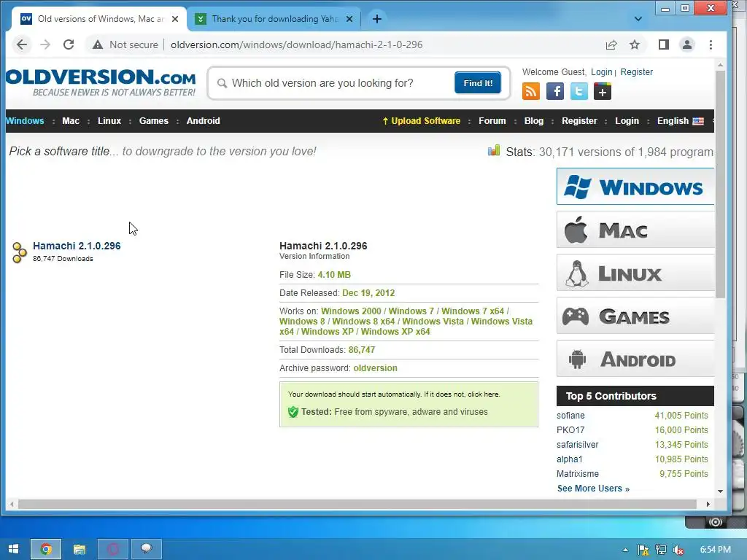Open File Explorer from the taskbar
The width and height of the screenshot is (747, 560).
point(79,550)
